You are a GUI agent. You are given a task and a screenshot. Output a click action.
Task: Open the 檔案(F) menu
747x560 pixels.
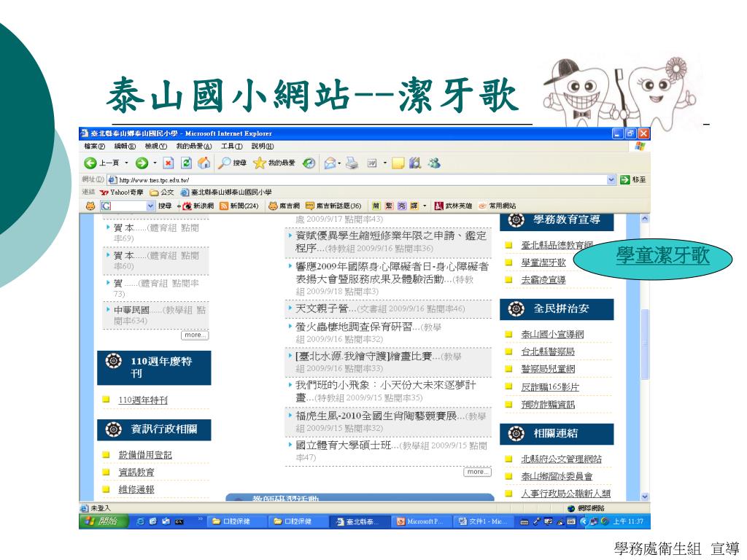pos(94,146)
